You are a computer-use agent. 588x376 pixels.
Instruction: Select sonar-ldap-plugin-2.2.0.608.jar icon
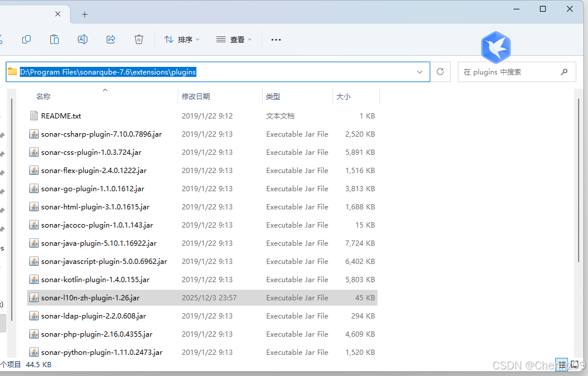pos(34,316)
